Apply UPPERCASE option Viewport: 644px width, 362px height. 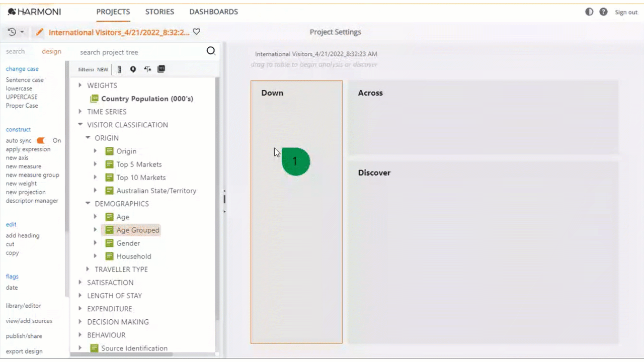[x=22, y=97]
